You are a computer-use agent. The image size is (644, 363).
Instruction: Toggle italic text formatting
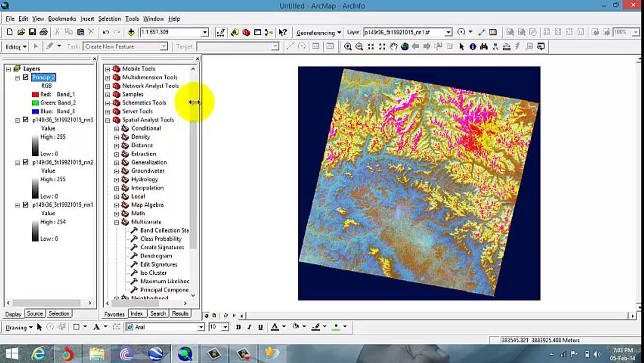coord(249,327)
